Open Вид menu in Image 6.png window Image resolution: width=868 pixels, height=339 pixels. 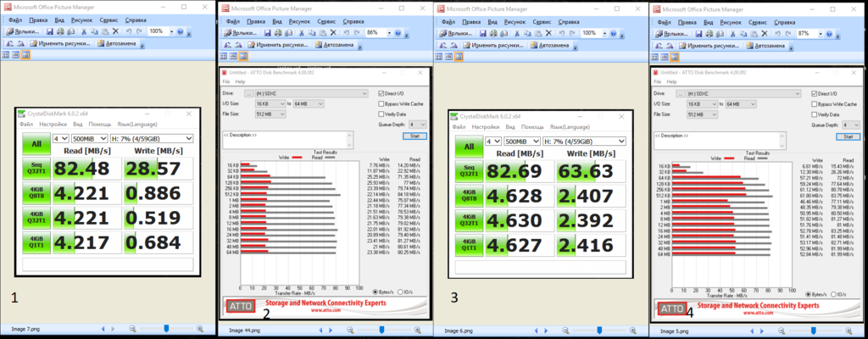pyautogui.click(x=494, y=21)
